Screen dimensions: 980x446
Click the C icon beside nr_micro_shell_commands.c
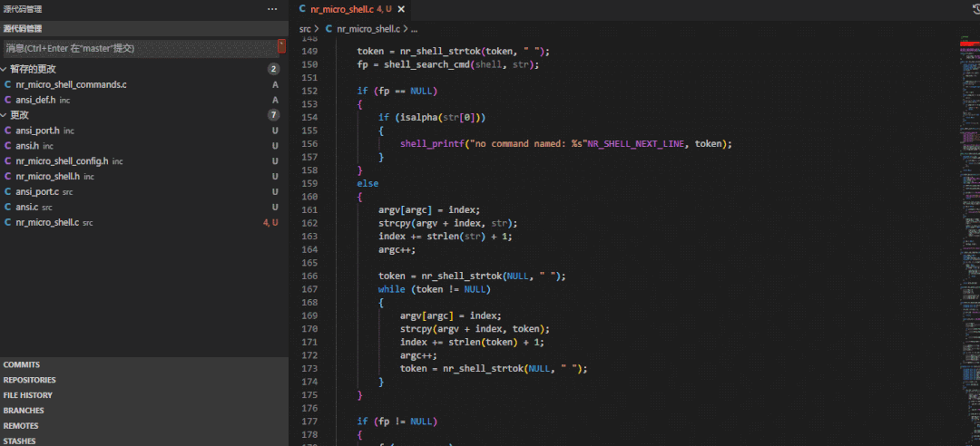tap(7, 84)
